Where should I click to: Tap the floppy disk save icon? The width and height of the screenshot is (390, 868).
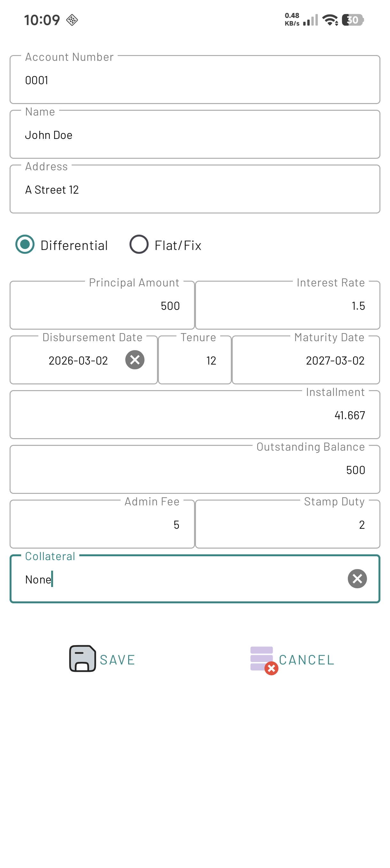click(x=82, y=658)
